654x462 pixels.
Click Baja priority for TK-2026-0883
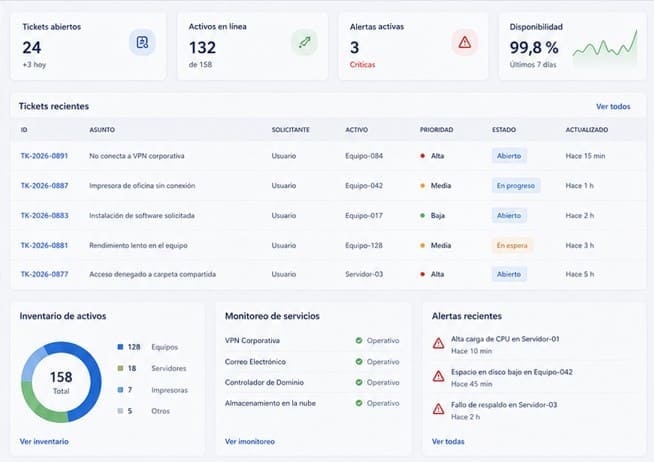tap(432, 216)
